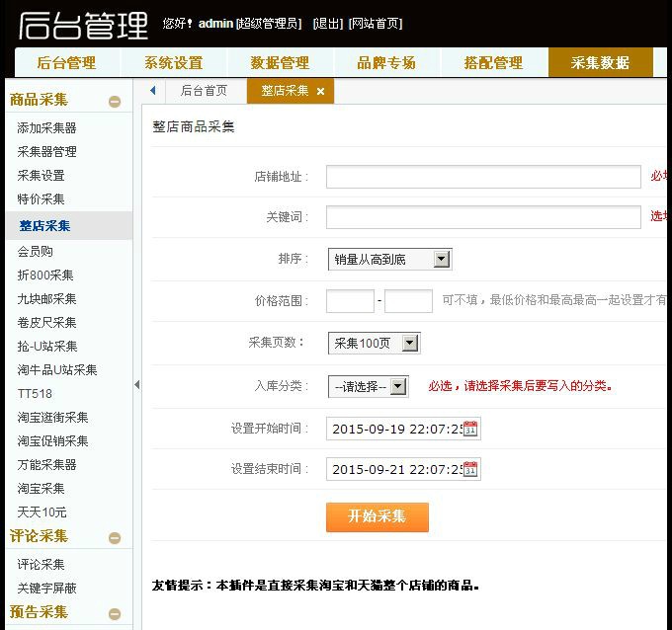Open the 排序 sort dropdown

(389, 259)
